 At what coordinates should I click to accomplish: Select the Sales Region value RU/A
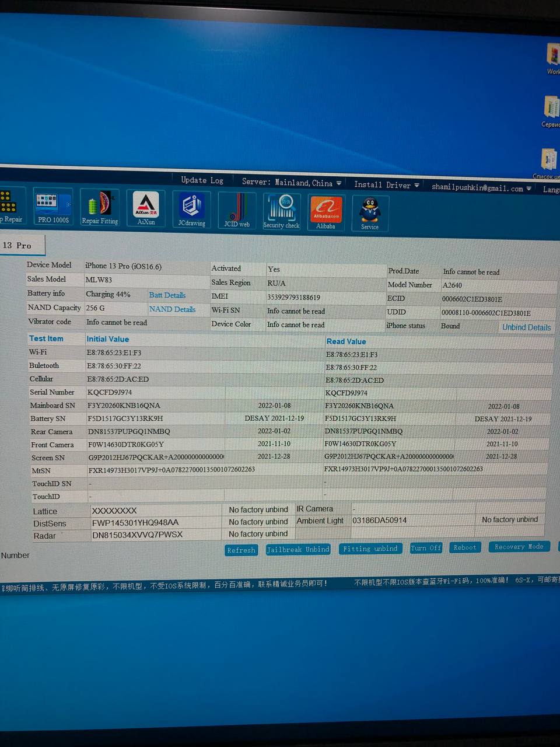click(x=276, y=283)
